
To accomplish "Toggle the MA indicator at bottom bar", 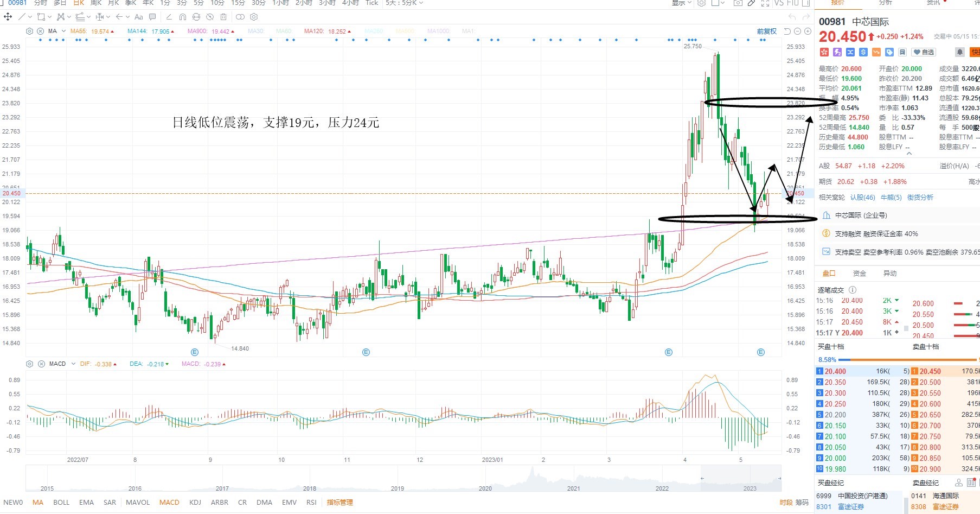I will coord(38,503).
